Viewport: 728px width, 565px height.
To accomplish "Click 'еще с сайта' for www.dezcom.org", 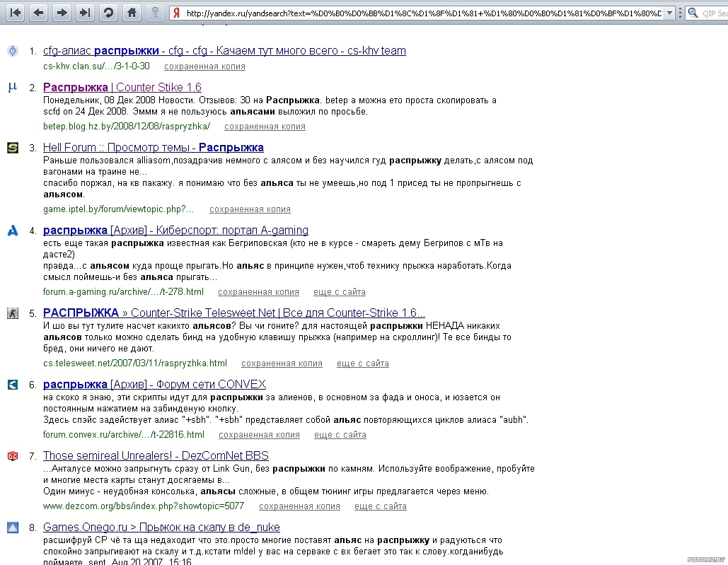I will [380, 506].
